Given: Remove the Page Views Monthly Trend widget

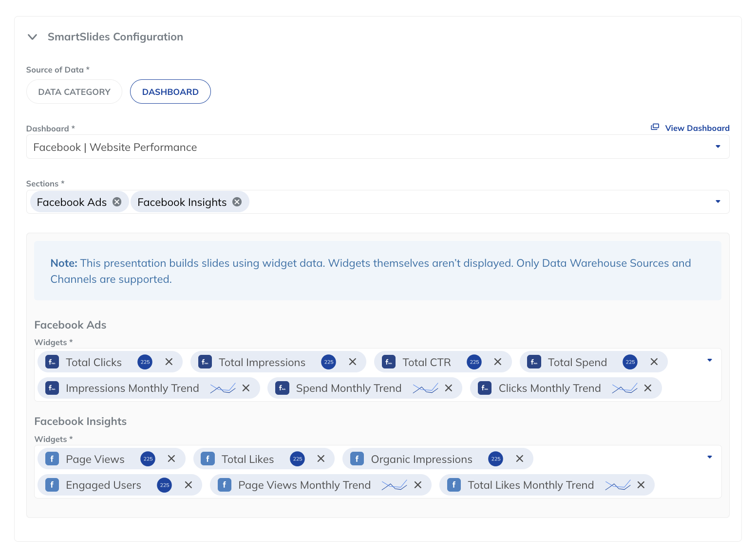Looking at the screenshot, I should click(x=418, y=485).
